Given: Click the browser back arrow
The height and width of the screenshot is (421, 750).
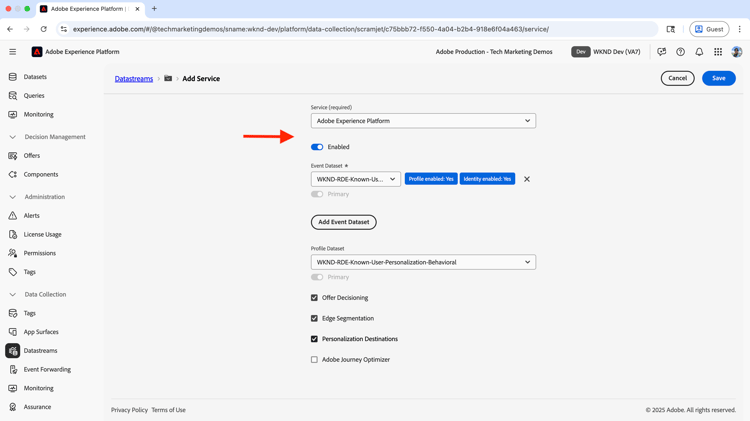Looking at the screenshot, I should (x=10, y=29).
